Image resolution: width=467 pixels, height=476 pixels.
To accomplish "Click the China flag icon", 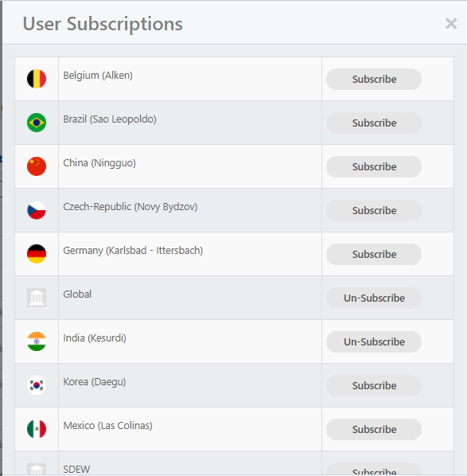I will [37, 166].
